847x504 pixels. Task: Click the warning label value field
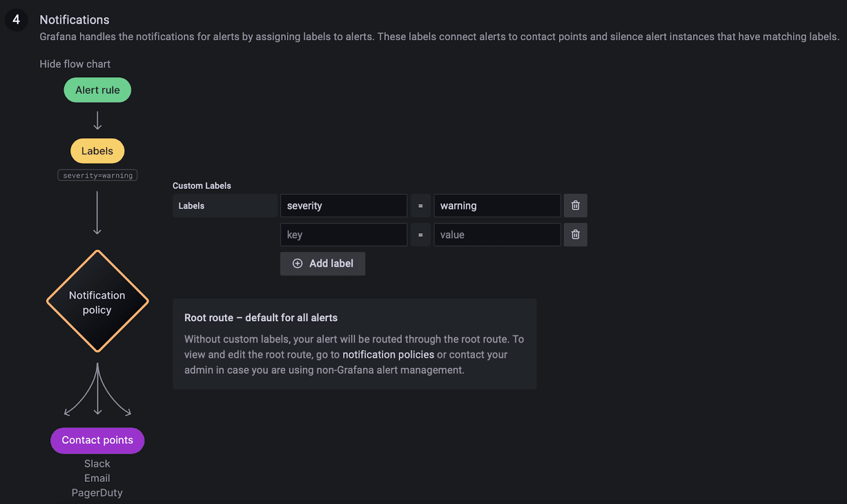pos(497,205)
